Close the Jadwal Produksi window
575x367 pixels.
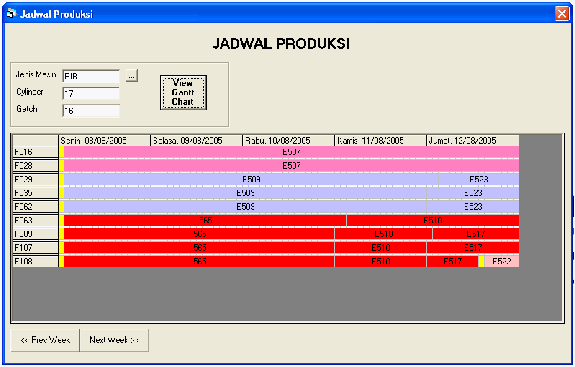(x=562, y=14)
